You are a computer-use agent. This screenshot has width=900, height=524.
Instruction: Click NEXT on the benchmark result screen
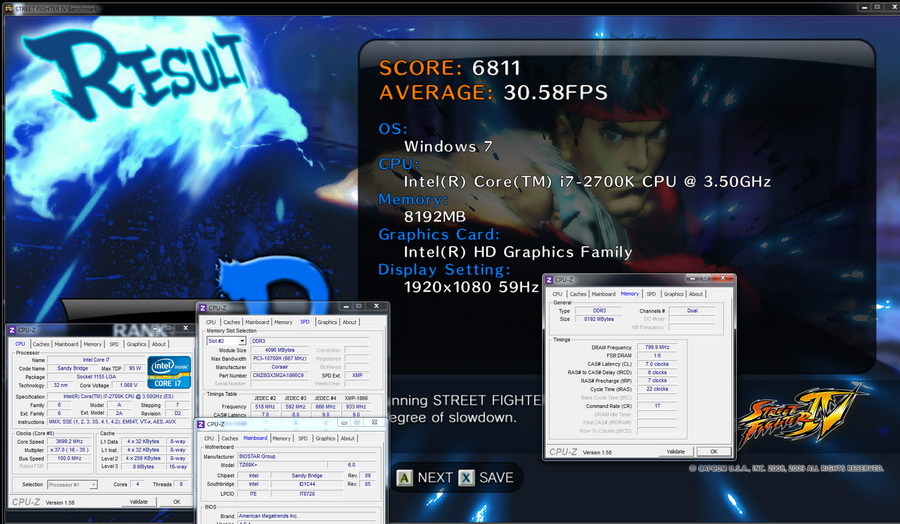435,478
